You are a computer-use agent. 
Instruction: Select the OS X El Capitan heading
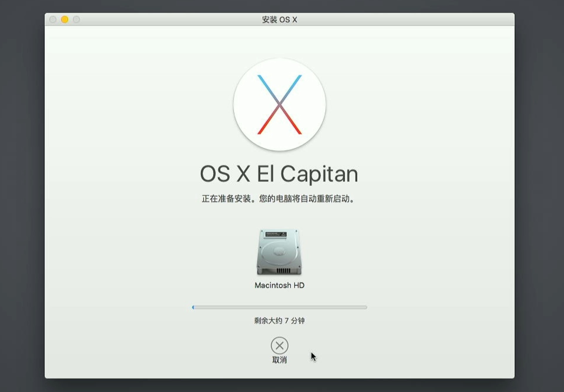tap(279, 174)
